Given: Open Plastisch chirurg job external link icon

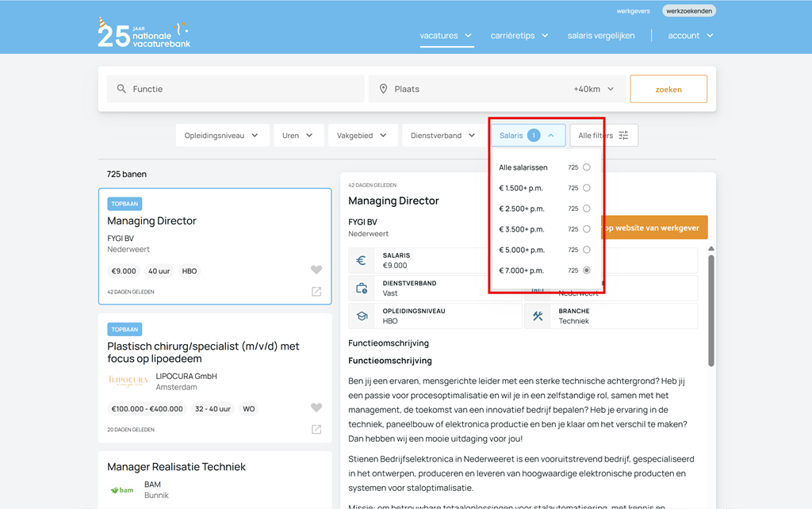Looking at the screenshot, I should (x=316, y=430).
